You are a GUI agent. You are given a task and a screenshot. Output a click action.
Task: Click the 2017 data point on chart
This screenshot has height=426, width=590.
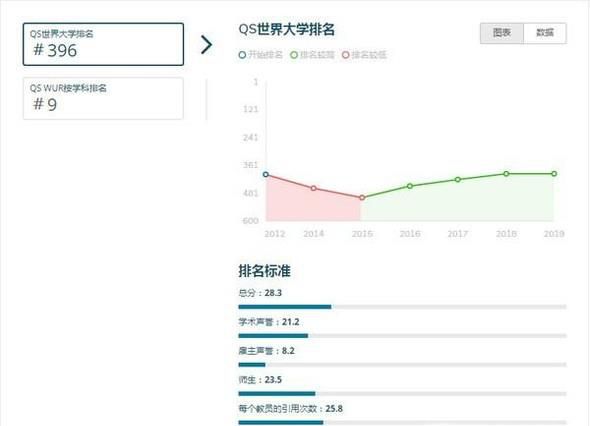[458, 180]
